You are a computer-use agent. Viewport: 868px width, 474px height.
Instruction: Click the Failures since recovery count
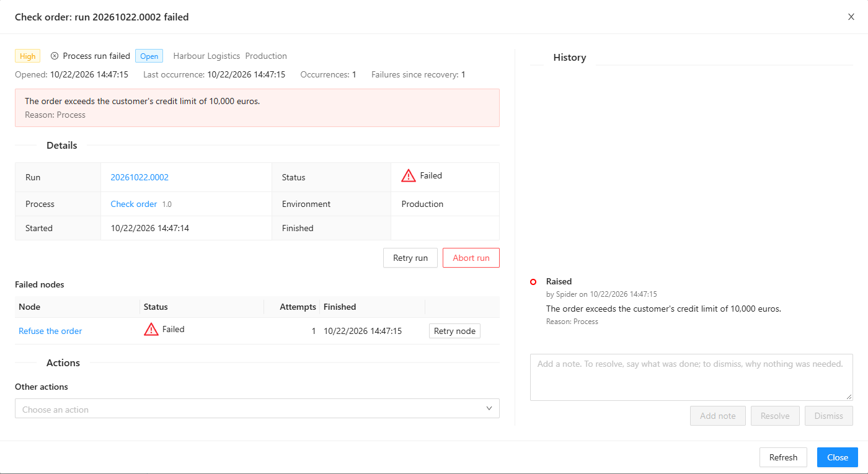463,74
